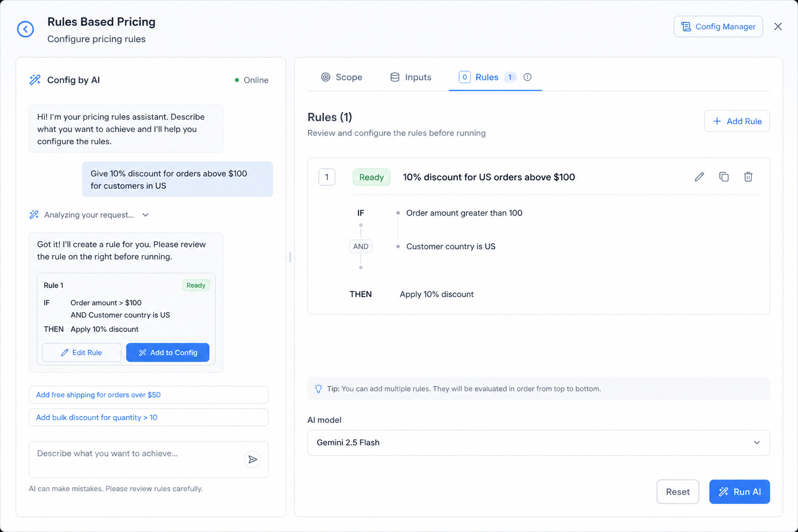798x532 pixels.
Task: Click the Config by AI magic wand icon
Action: [35, 79]
